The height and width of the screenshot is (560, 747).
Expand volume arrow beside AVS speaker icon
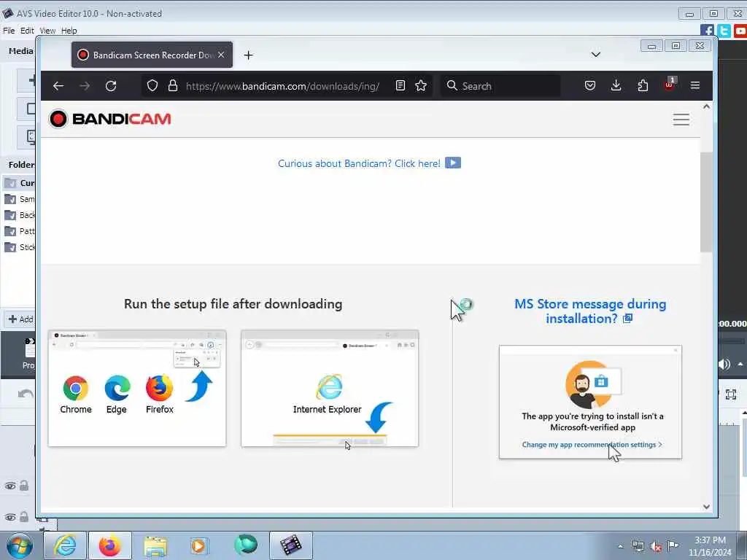tap(740, 365)
